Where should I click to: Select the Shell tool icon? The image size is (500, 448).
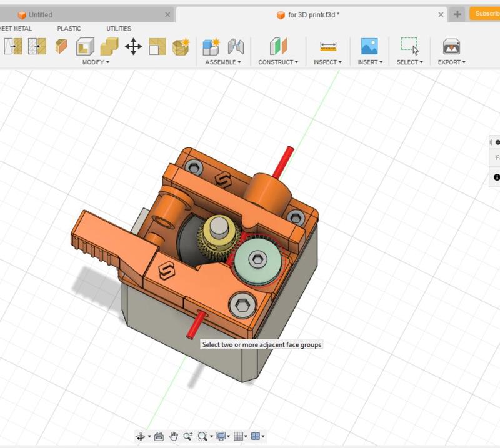(85, 47)
